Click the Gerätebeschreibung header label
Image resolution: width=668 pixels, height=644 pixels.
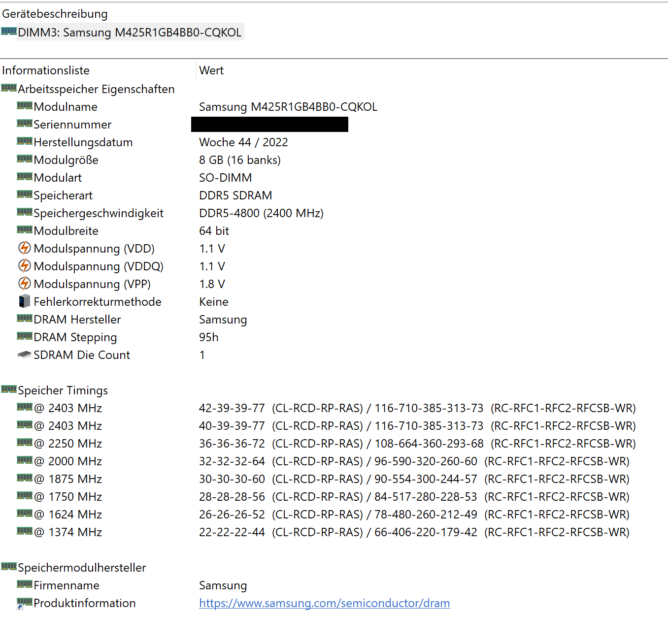pyautogui.click(x=55, y=14)
